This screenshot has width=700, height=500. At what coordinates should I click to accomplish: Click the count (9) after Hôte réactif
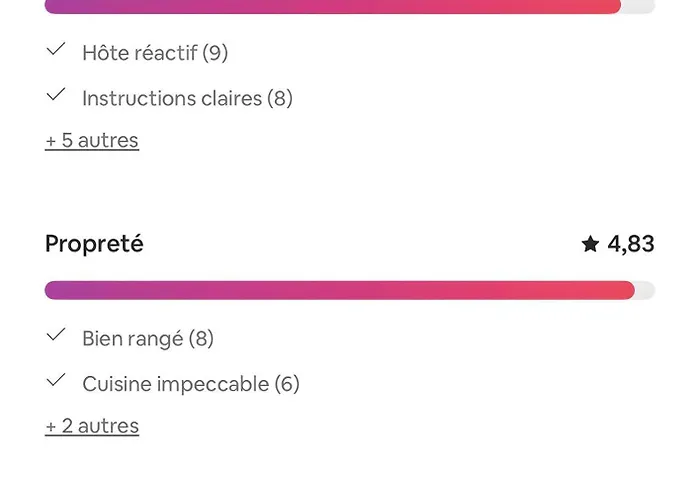click(215, 52)
